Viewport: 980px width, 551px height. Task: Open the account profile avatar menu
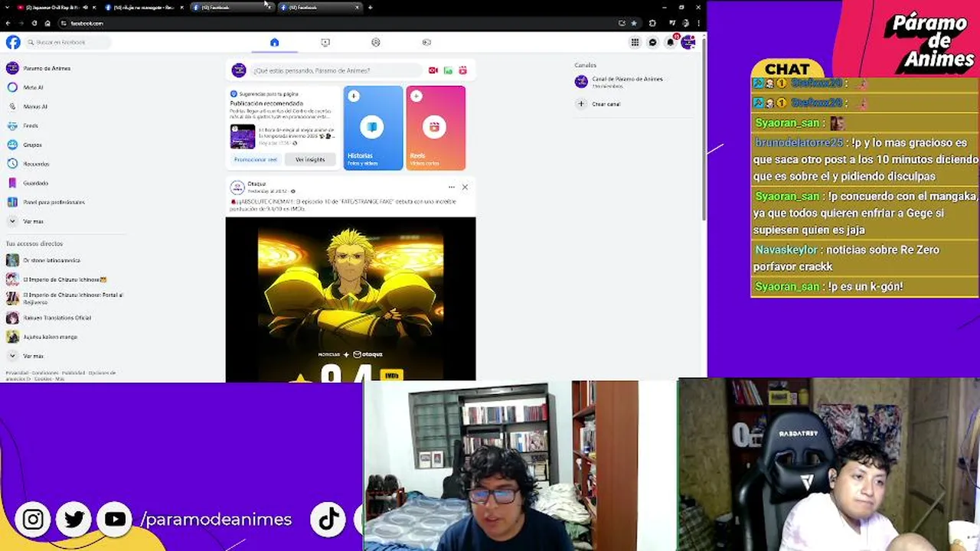[688, 42]
